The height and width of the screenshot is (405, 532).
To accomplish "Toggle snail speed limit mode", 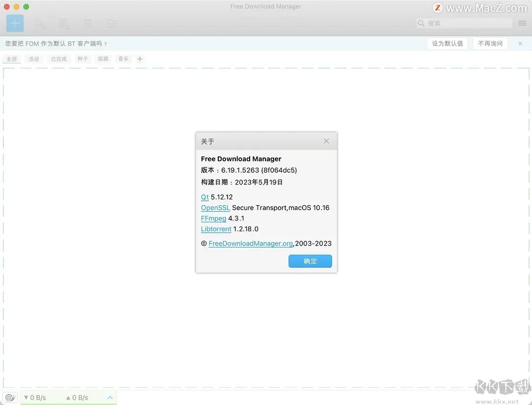I will [10, 397].
